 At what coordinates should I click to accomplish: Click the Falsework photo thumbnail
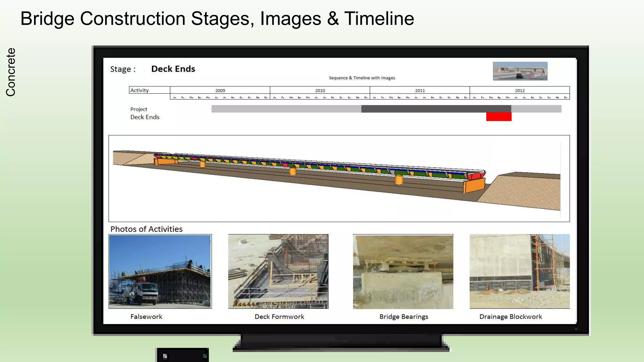coord(160,271)
